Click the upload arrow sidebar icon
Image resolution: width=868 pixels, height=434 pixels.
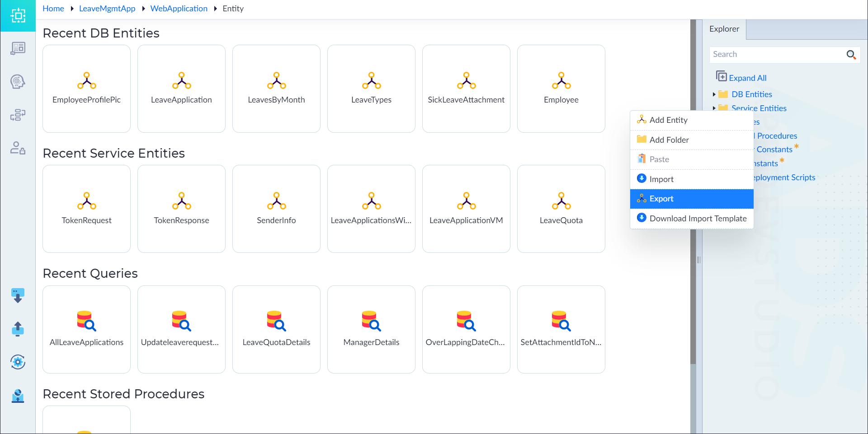click(18, 329)
